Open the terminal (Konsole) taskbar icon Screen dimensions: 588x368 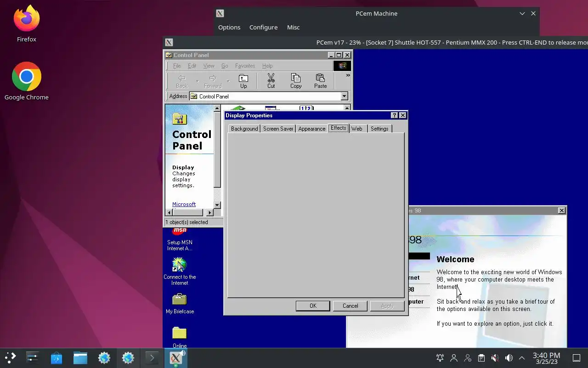(x=152, y=357)
